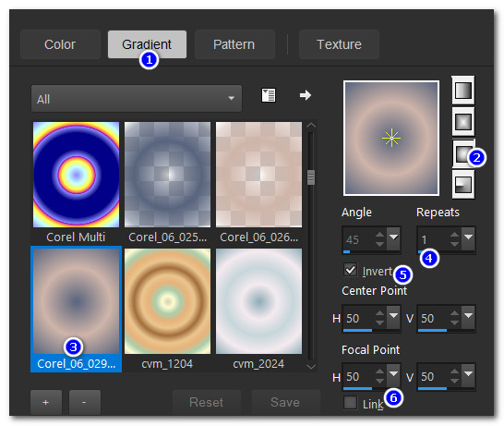Switch to the Color tab
Viewport: 504px width, 426px height.
tap(60, 44)
